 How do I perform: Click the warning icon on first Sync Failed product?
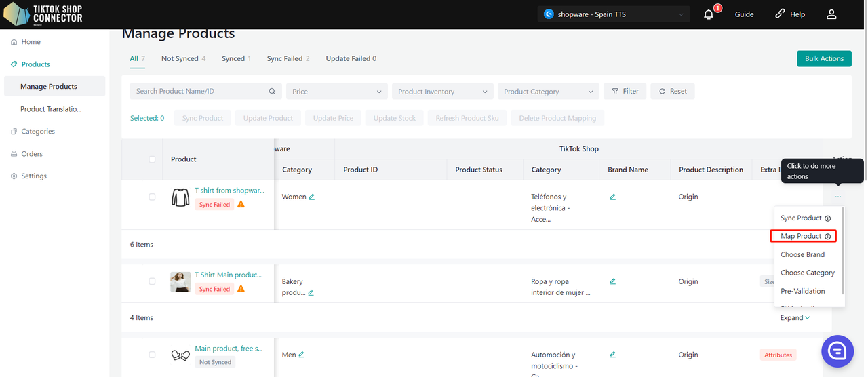tap(241, 205)
